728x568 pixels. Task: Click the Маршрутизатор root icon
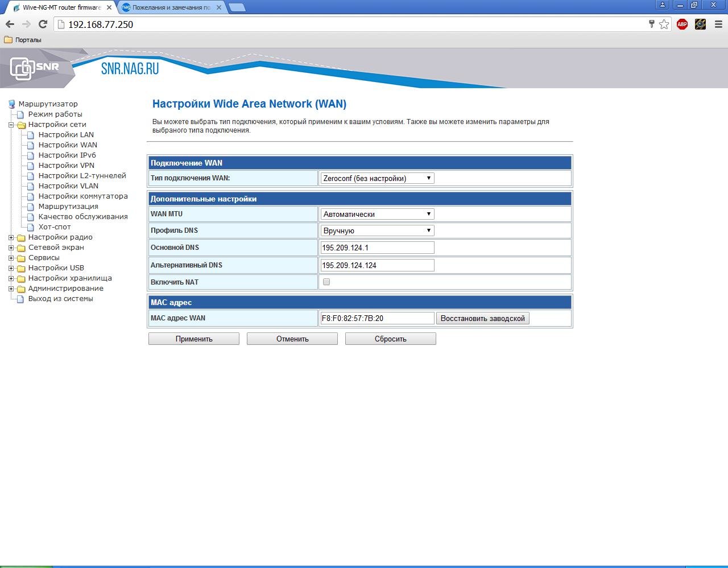(x=11, y=104)
